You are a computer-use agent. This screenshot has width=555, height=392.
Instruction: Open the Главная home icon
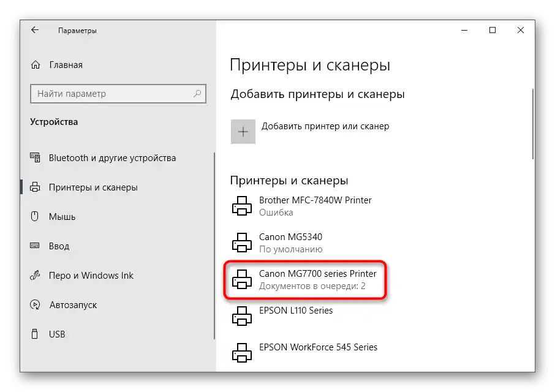pyautogui.click(x=36, y=65)
